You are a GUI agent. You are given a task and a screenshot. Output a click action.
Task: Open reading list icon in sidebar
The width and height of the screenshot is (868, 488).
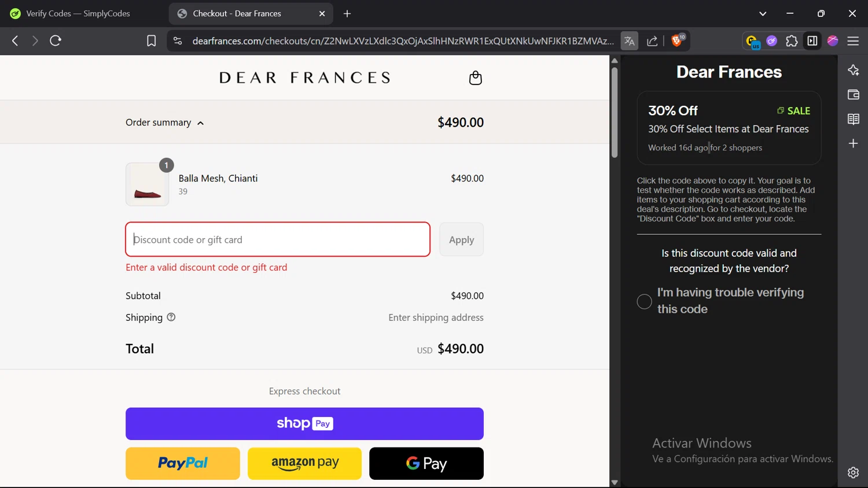coord(853,119)
